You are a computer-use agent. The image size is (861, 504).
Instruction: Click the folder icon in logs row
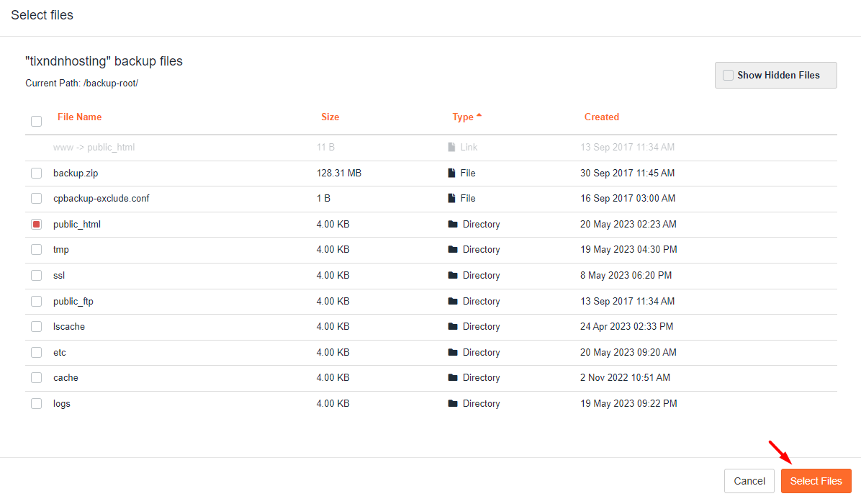453,403
